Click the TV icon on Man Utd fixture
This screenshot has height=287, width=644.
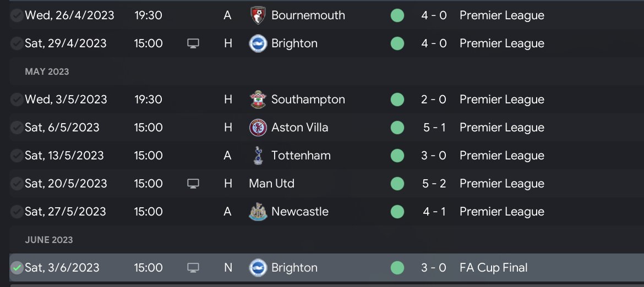coord(193,184)
